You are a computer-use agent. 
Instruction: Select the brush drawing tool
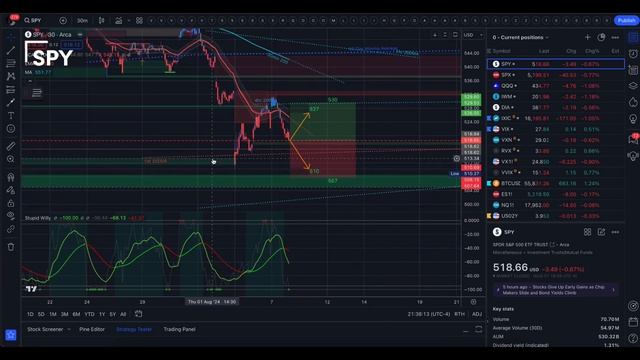pos(11,102)
